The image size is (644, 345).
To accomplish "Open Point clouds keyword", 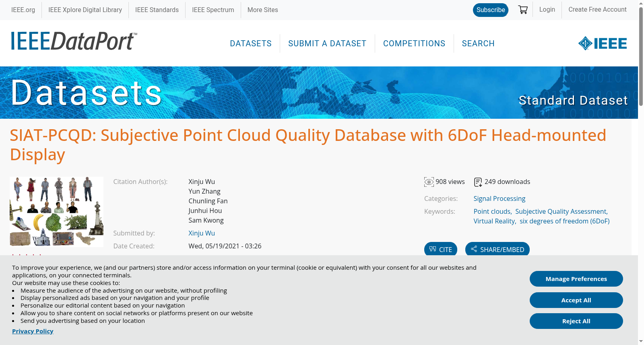I will tap(492, 211).
